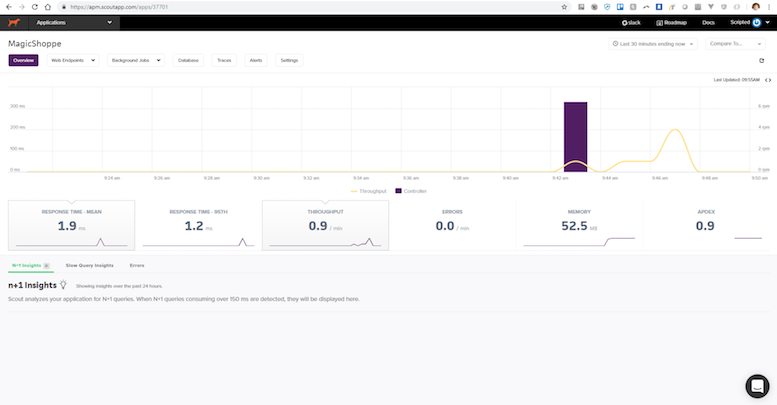
Task: Toggle the Throughput legend series
Action: click(368, 191)
